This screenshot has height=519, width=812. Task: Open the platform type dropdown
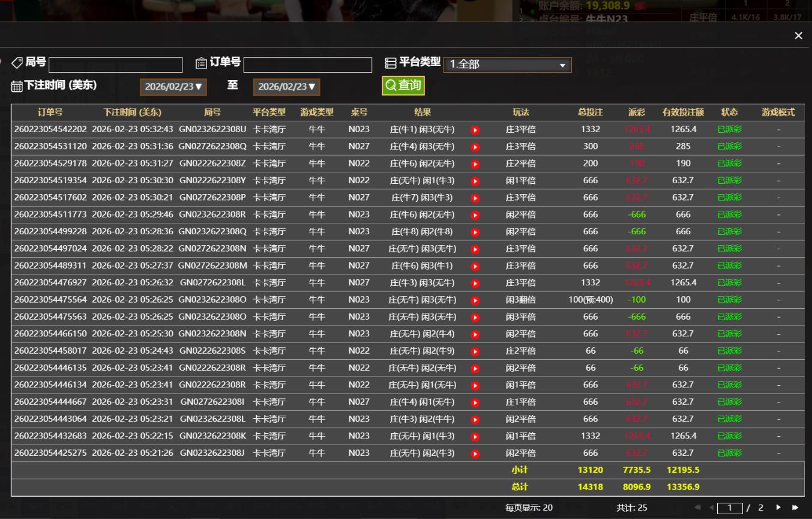(507, 65)
